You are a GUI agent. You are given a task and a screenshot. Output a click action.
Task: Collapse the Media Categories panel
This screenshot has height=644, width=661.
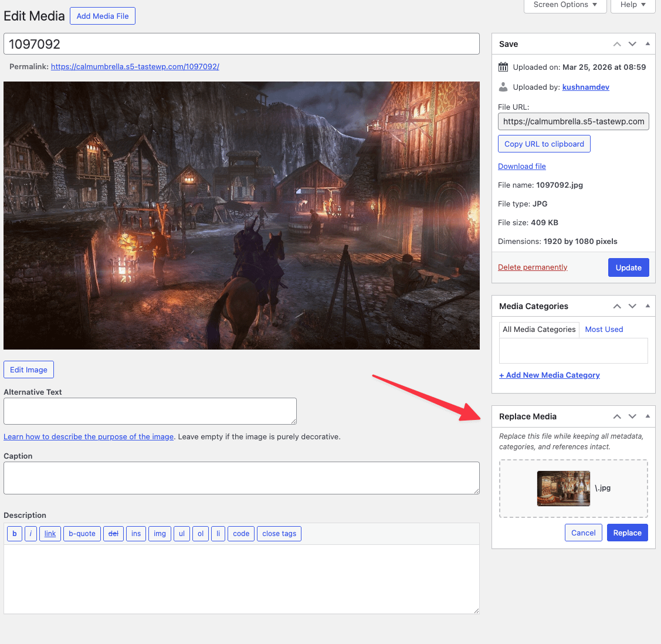pyautogui.click(x=648, y=306)
